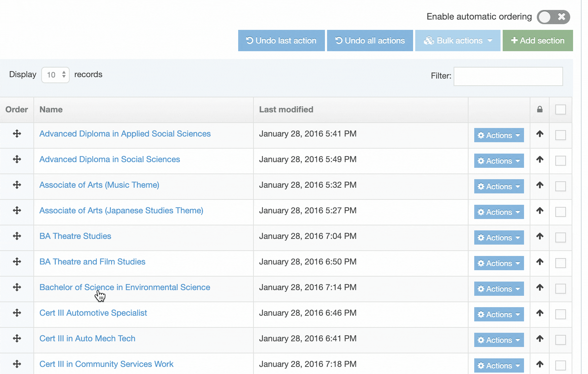Tick the select-all checkbox in table header

coord(560,109)
